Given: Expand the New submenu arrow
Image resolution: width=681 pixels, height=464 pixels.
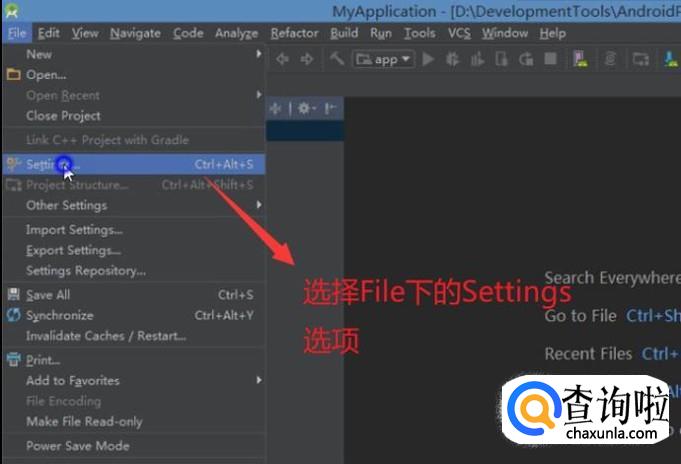Looking at the screenshot, I should [259, 54].
